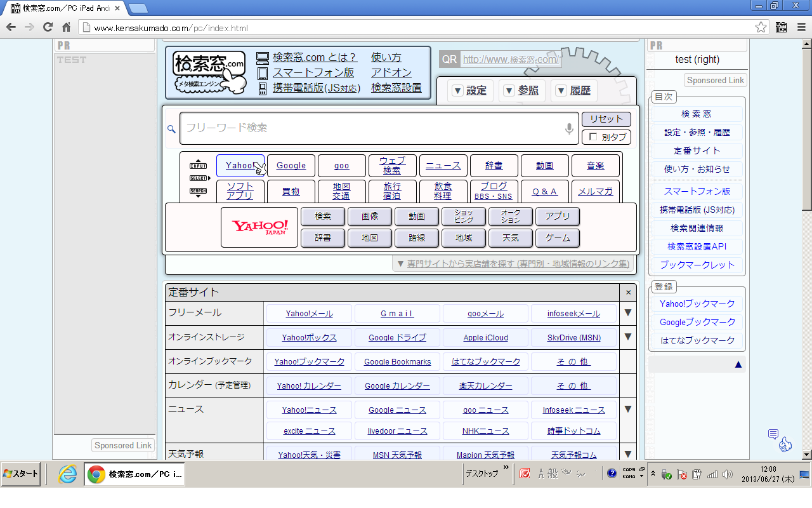Open sidebar Googleブックマーク link
Image resolution: width=812 pixels, height=508 pixels.
[x=697, y=322]
